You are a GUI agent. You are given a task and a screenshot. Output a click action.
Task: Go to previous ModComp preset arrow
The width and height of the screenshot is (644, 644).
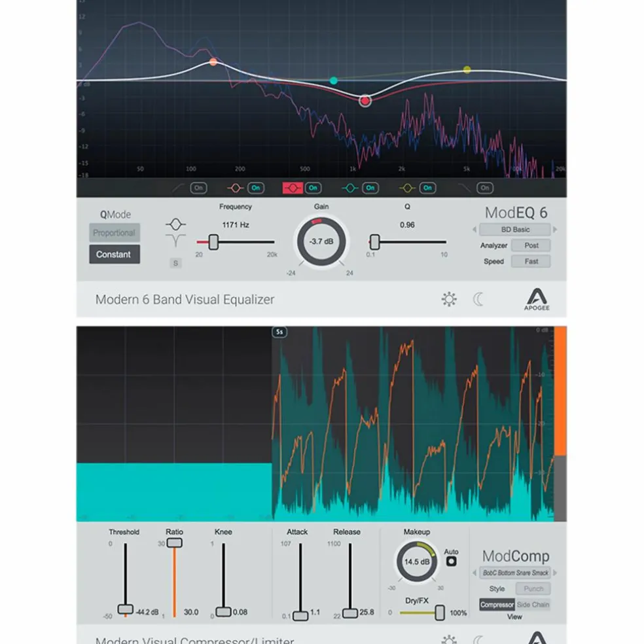474,573
